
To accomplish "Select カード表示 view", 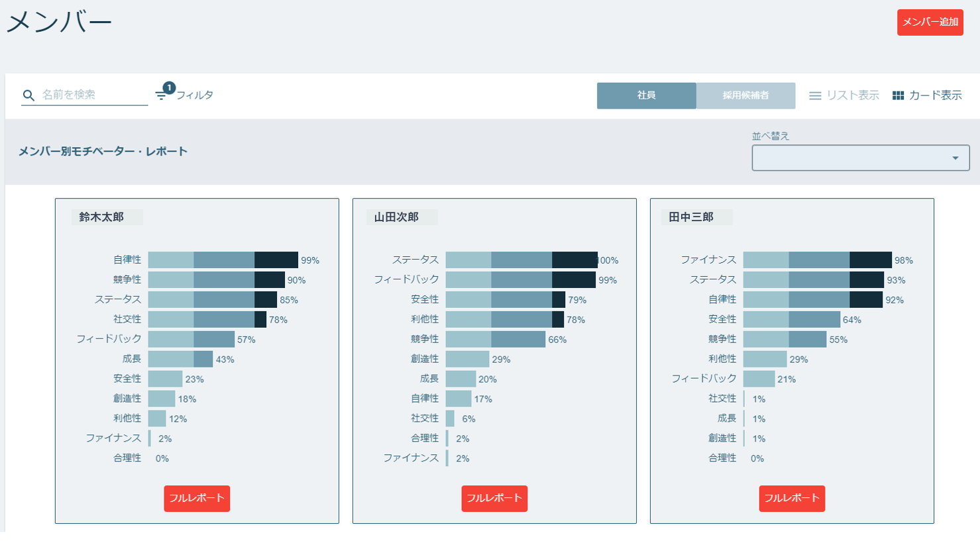I will click(x=927, y=95).
